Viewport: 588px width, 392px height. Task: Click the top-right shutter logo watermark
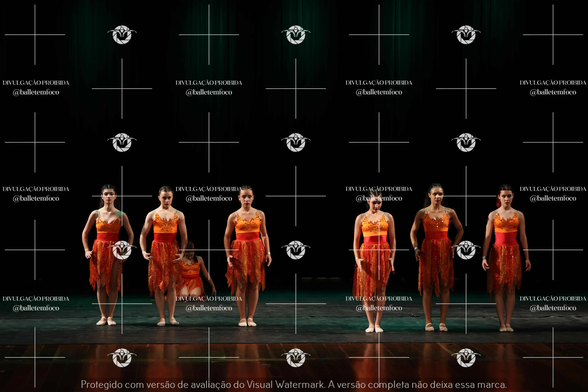tap(466, 35)
